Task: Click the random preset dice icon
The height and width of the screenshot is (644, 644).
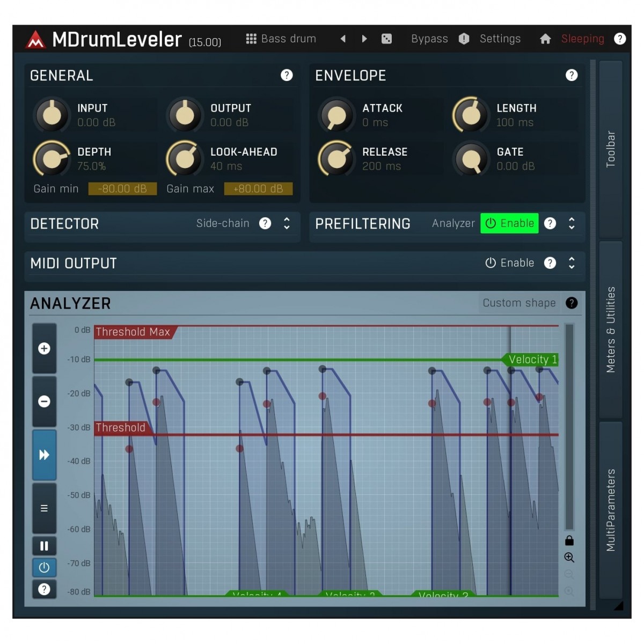Action: 386,39
